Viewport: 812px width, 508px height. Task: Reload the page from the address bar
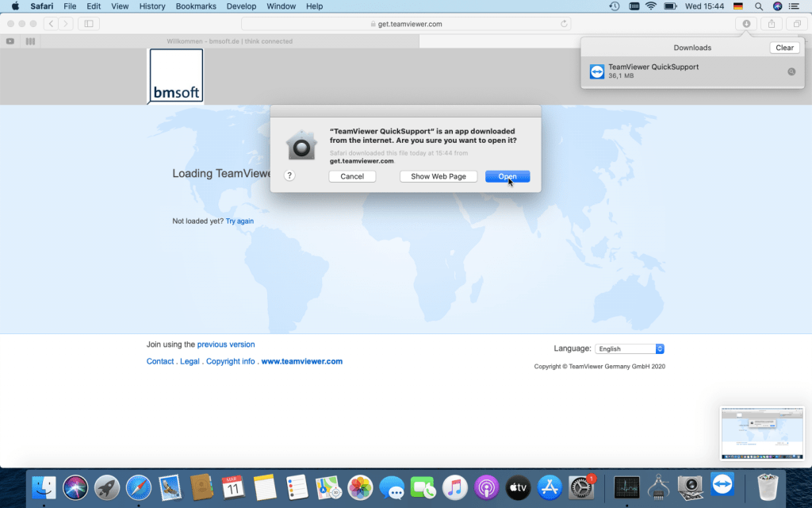point(564,24)
